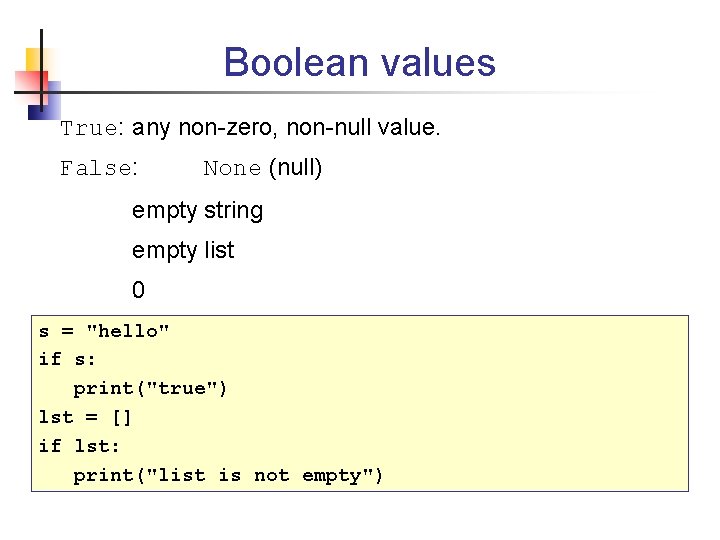Click the print("list is not empty") line
The height and width of the screenshot is (540, 720).
(x=228, y=474)
